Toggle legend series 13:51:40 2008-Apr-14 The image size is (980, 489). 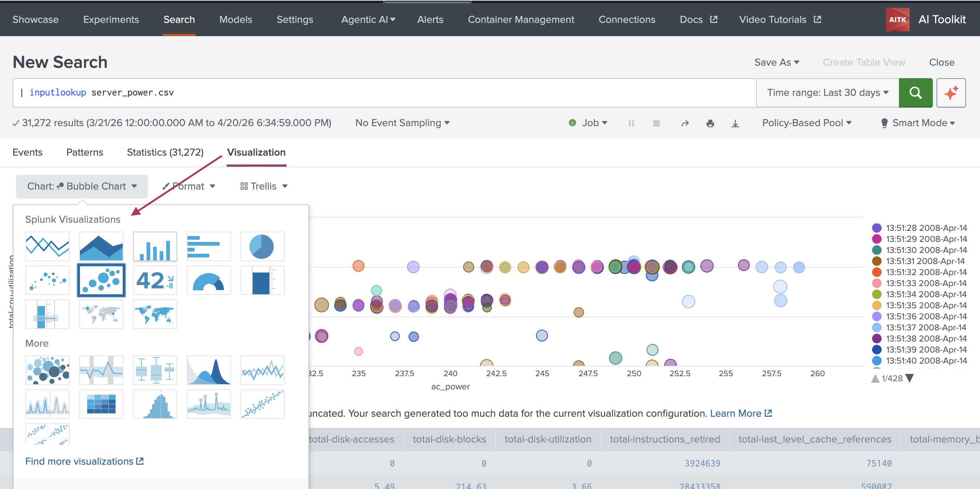click(x=919, y=360)
